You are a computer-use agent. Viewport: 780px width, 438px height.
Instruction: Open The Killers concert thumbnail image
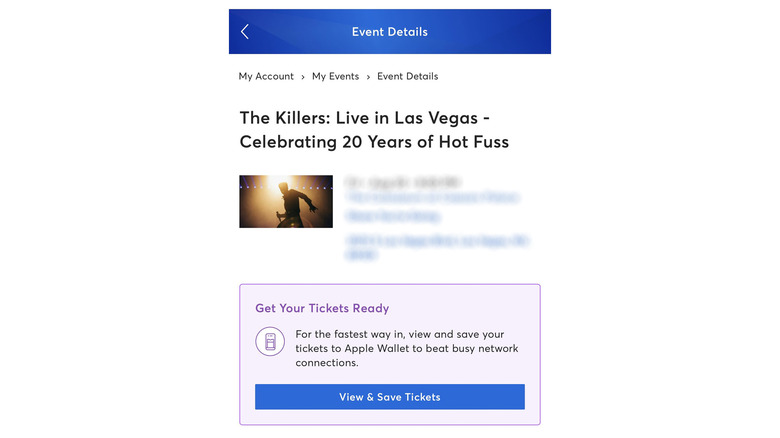(286, 201)
